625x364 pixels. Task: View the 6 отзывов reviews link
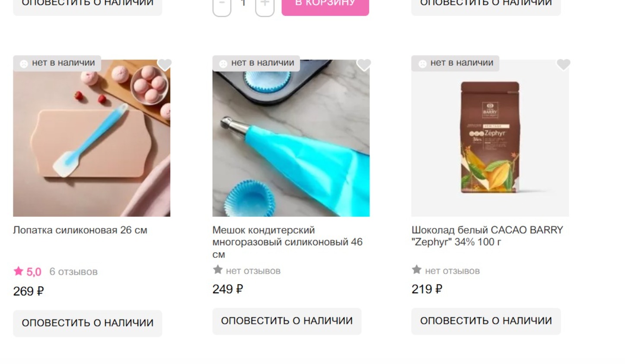click(x=73, y=272)
